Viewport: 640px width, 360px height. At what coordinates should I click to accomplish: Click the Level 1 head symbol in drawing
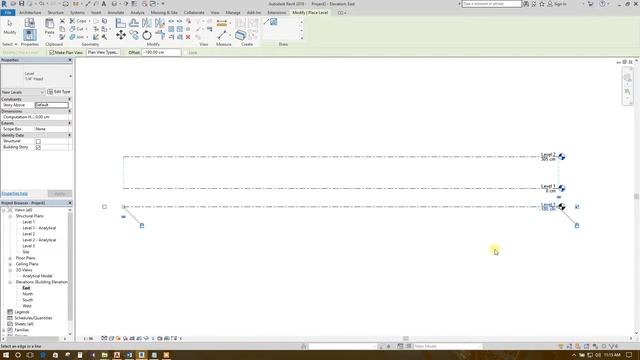coord(562,188)
